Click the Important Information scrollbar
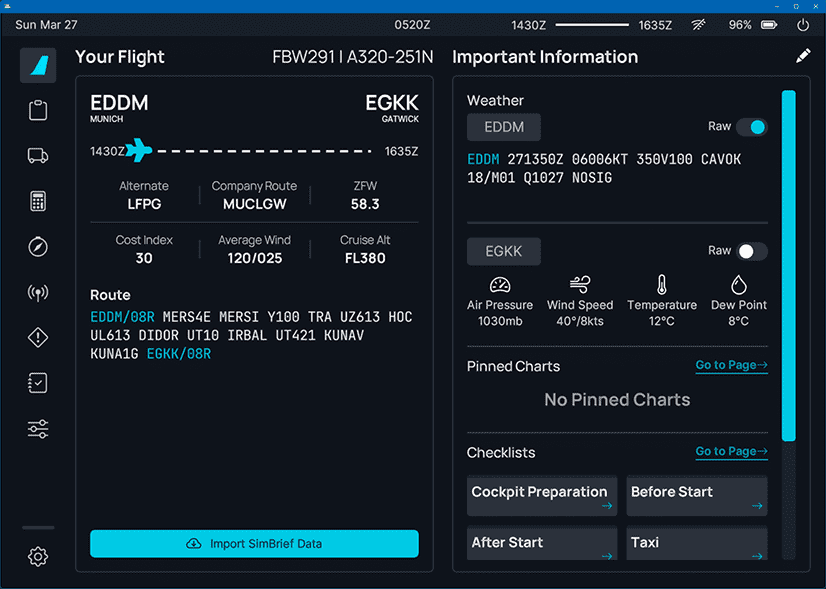The height and width of the screenshot is (589, 826). (788, 265)
